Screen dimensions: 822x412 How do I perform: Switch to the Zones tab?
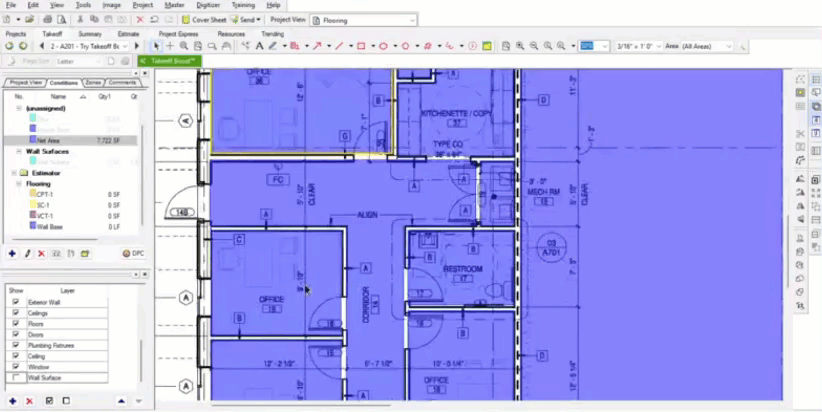pyautogui.click(x=93, y=83)
